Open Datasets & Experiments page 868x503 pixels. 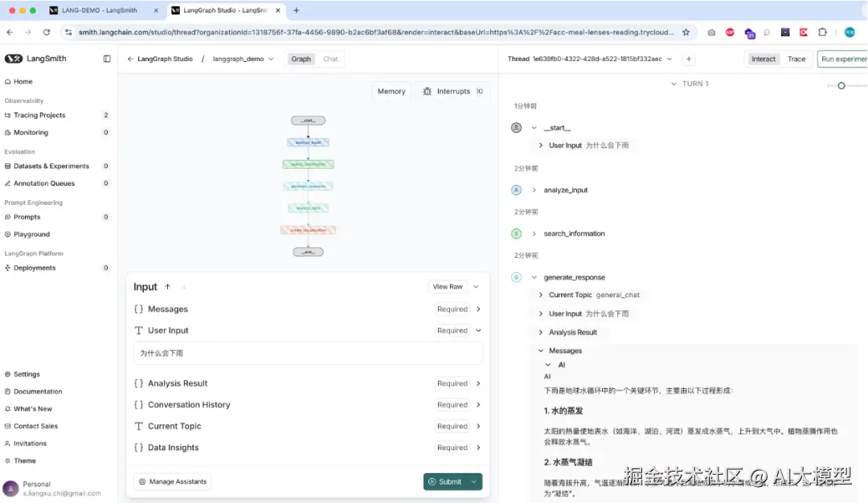point(51,166)
